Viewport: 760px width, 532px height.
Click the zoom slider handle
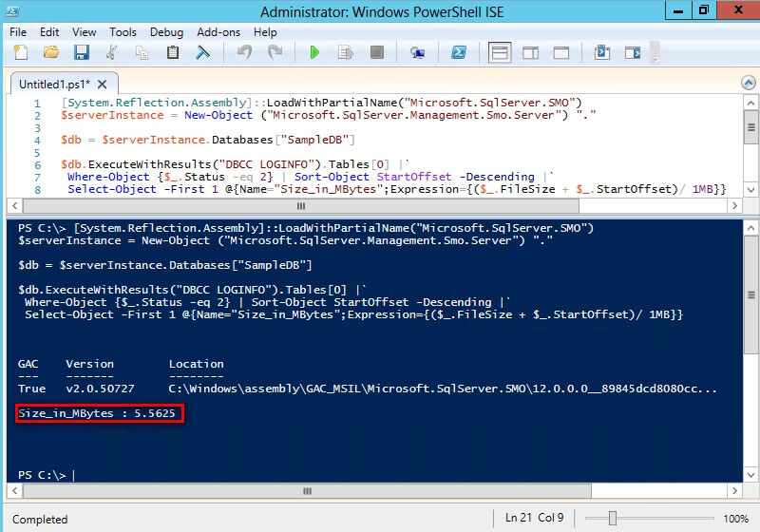click(x=612, y=518)
